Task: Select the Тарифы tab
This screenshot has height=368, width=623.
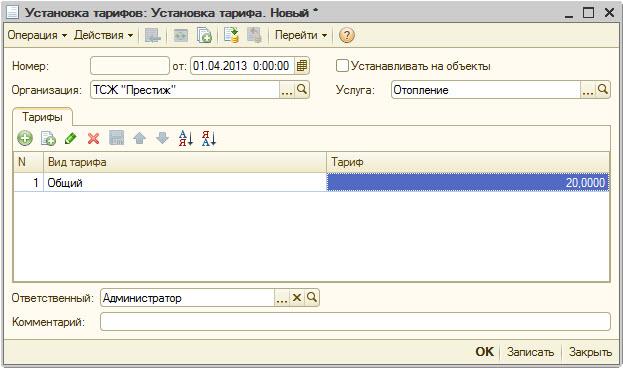Action: (42, 117)
